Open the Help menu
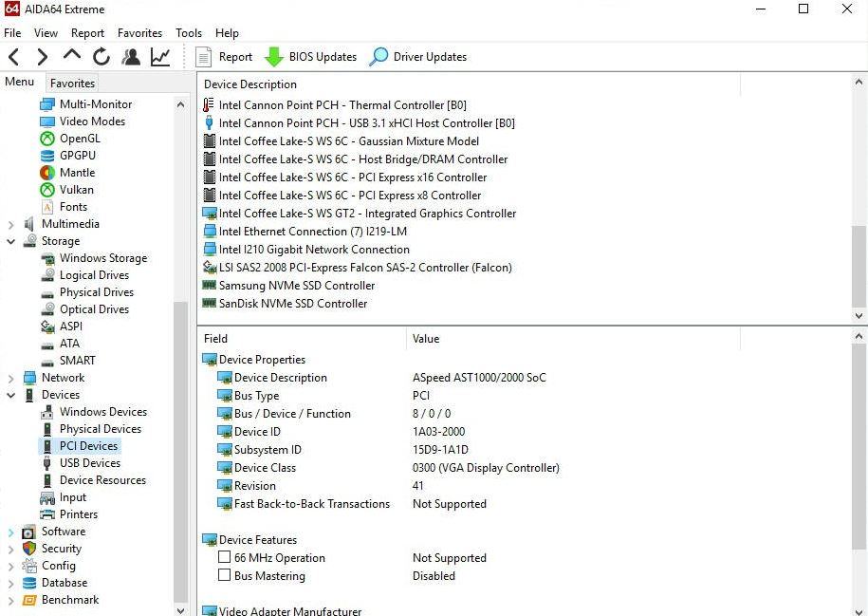Image resolution: width=868 pixels, height=616 pixels. point(227,33)
